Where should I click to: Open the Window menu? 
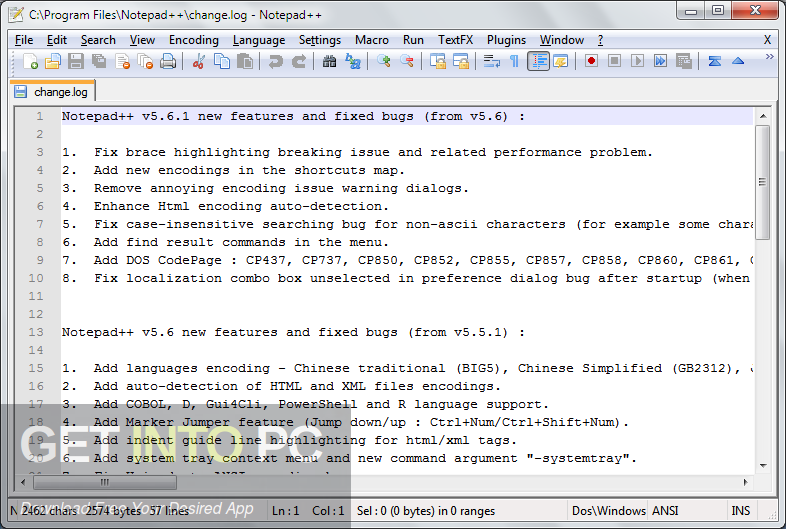(x=561, y=40)
